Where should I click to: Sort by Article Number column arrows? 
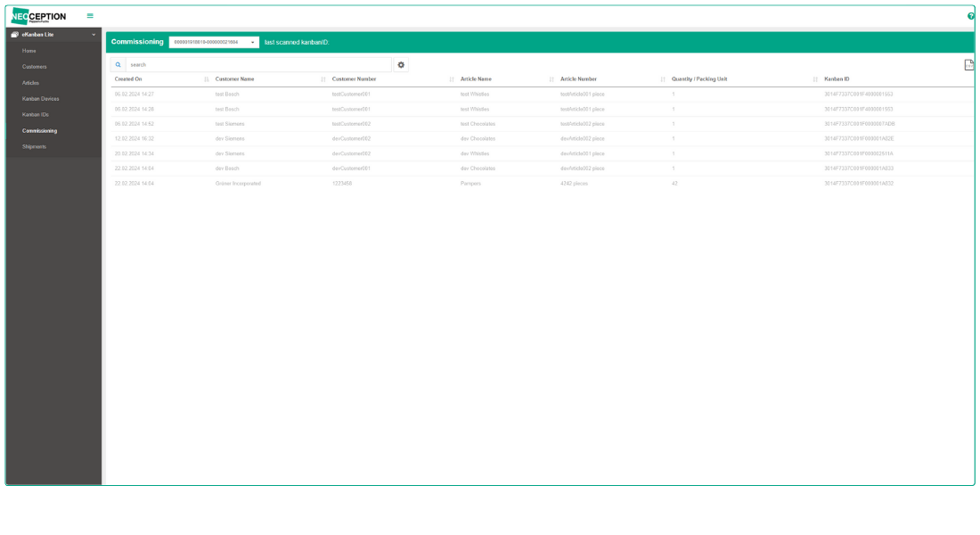[663, 79]
